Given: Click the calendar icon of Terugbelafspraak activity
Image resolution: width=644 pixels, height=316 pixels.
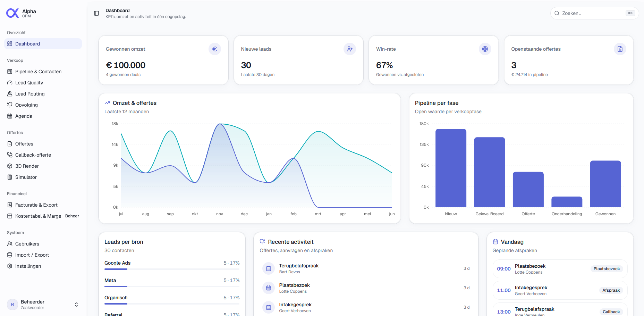Looking at the screenshot, I should click(269, 268).
